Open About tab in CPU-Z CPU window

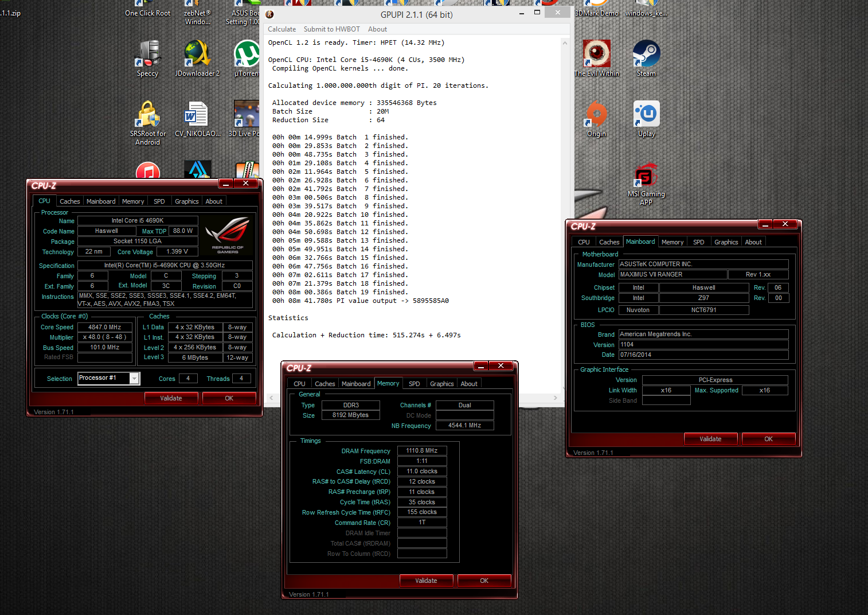click(x=214, y=201)
